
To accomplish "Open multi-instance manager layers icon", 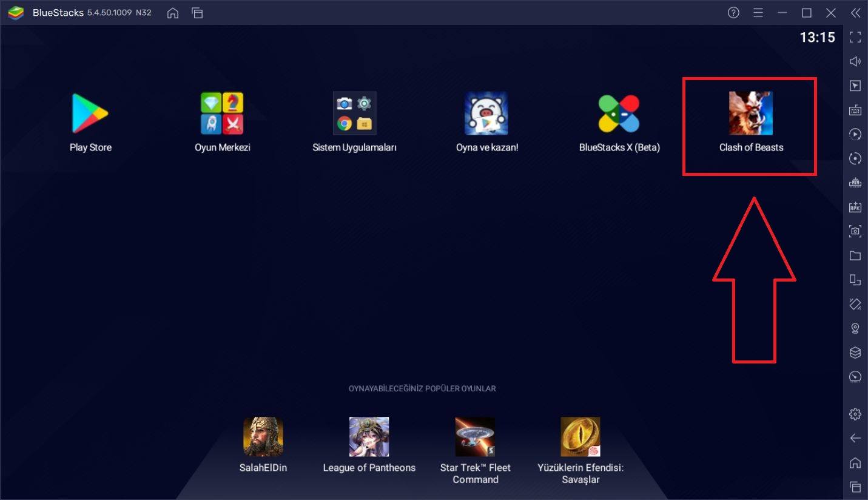I will [x=855, y=353].
